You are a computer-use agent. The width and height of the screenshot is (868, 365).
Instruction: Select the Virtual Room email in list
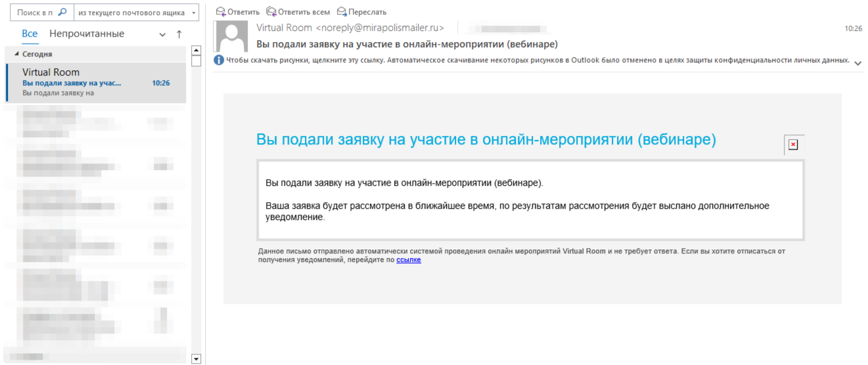[x=95, y=83]
